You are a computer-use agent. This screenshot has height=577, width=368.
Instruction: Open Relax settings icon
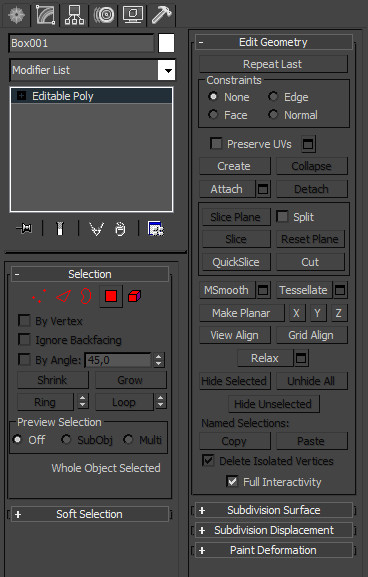coord(301,358)
